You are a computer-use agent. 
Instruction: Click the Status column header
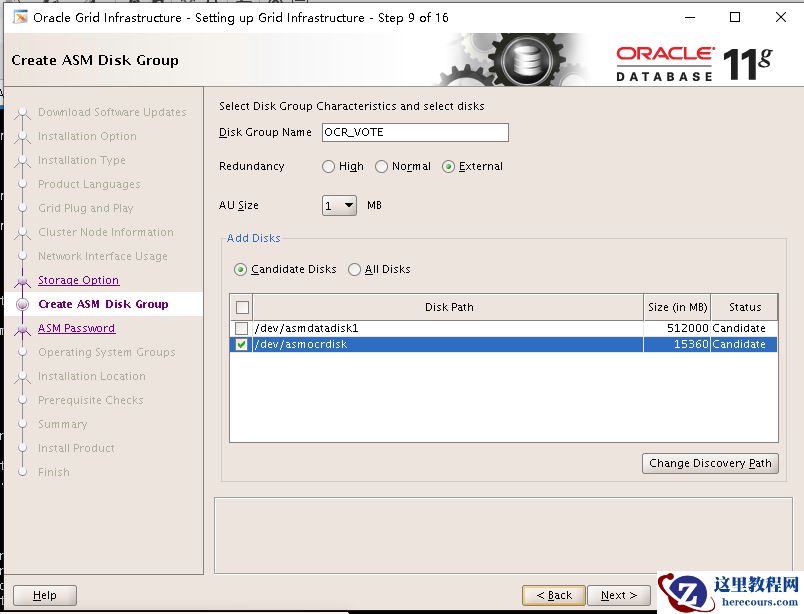pos(745,307)
